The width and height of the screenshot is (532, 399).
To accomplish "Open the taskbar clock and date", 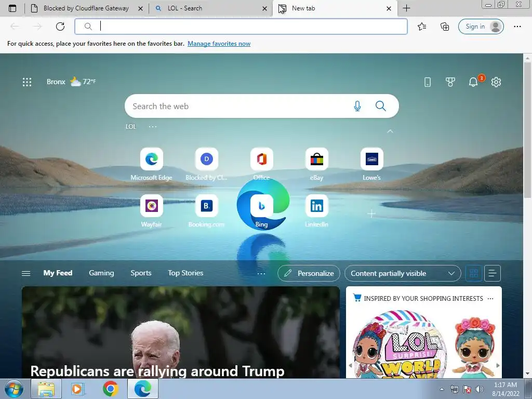I will tap(506, 389).
